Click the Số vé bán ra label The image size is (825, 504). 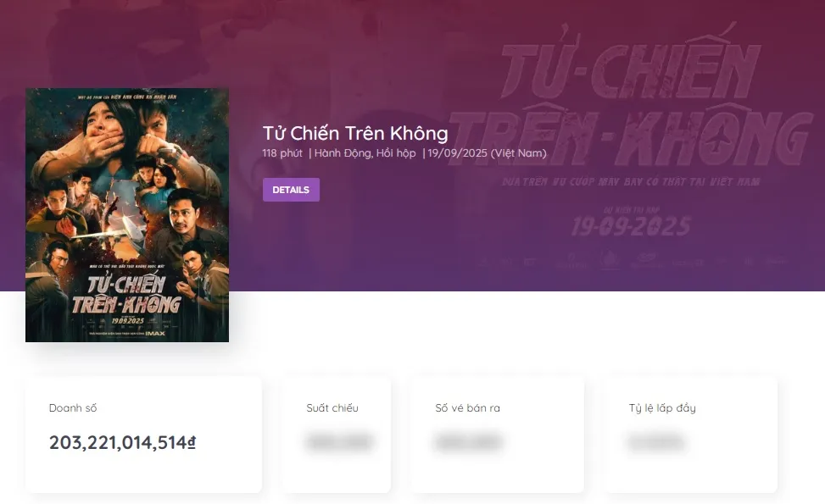[467, 407]
